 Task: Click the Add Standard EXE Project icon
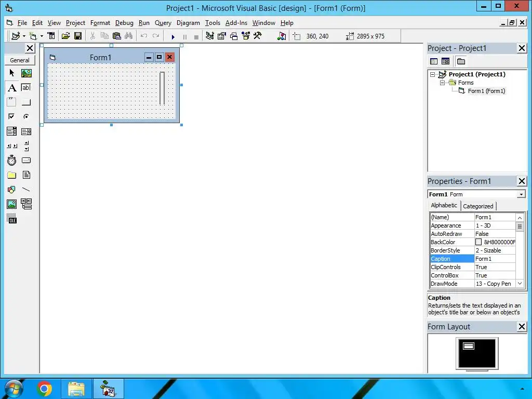[x=16, y=36]
